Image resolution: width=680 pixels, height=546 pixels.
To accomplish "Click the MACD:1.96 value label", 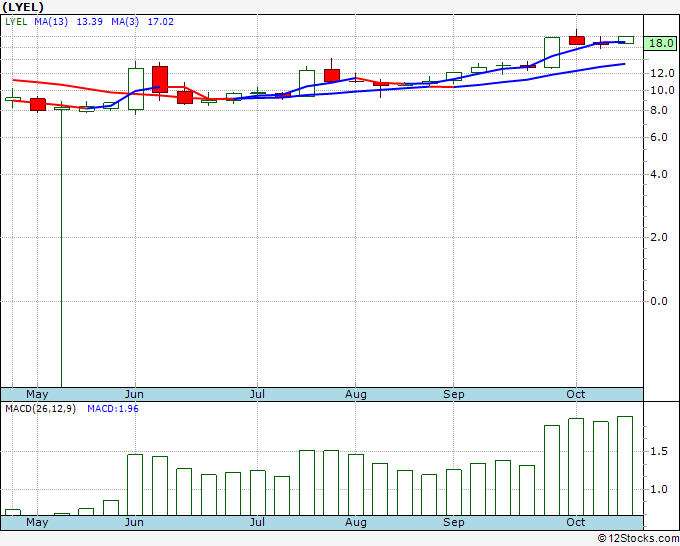I will 113,409.
